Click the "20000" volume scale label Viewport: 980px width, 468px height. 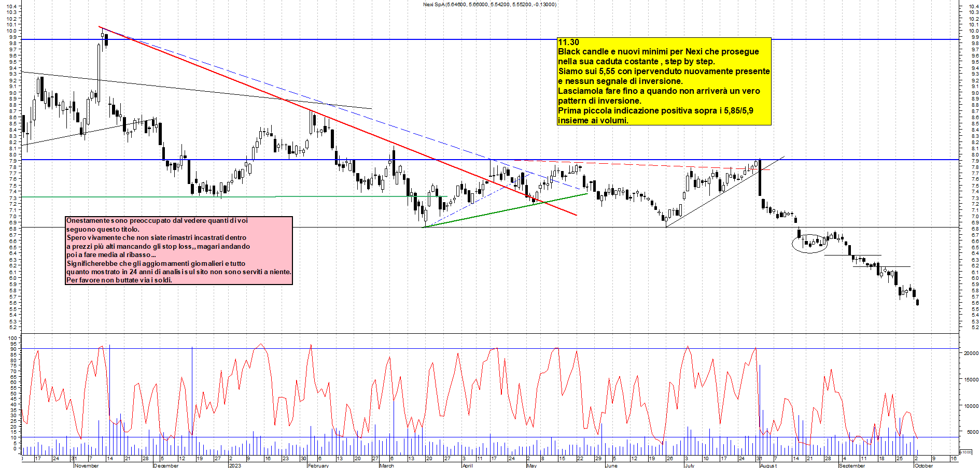(971, 353)
